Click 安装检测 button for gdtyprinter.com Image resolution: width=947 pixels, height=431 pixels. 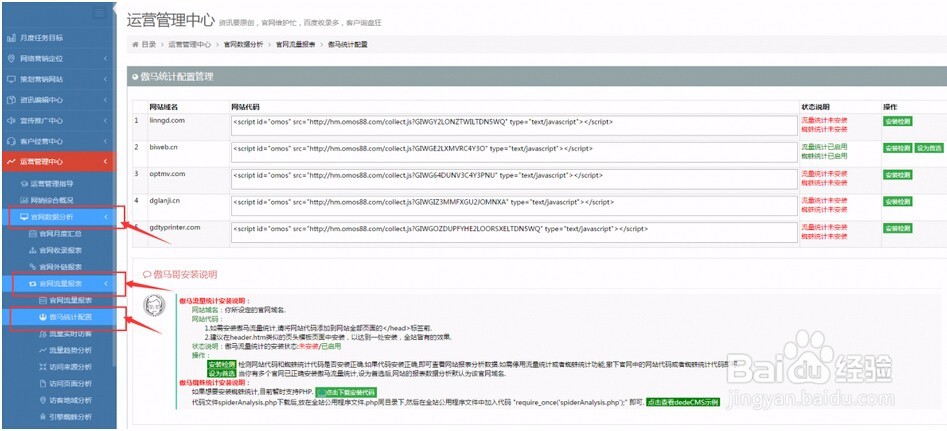coord(897,228)
